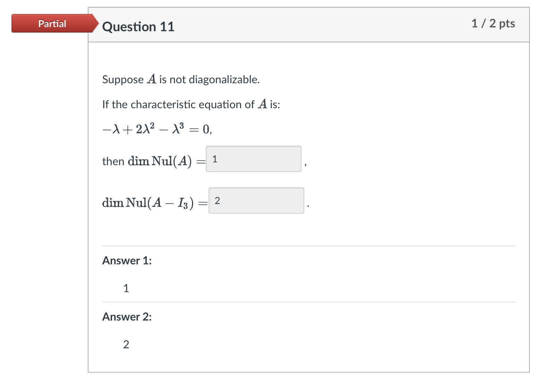Click the dim Nul(A) expression label

click(160, 160)
